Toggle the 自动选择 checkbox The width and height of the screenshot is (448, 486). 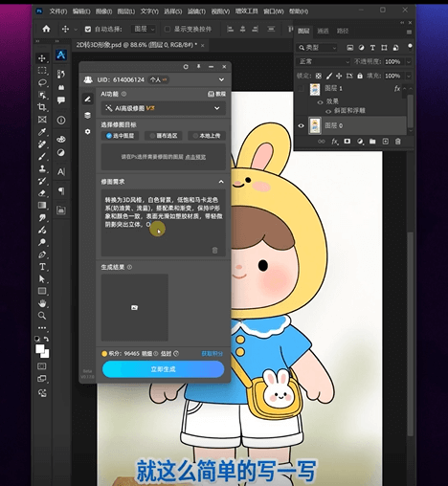tap(88, 30)
